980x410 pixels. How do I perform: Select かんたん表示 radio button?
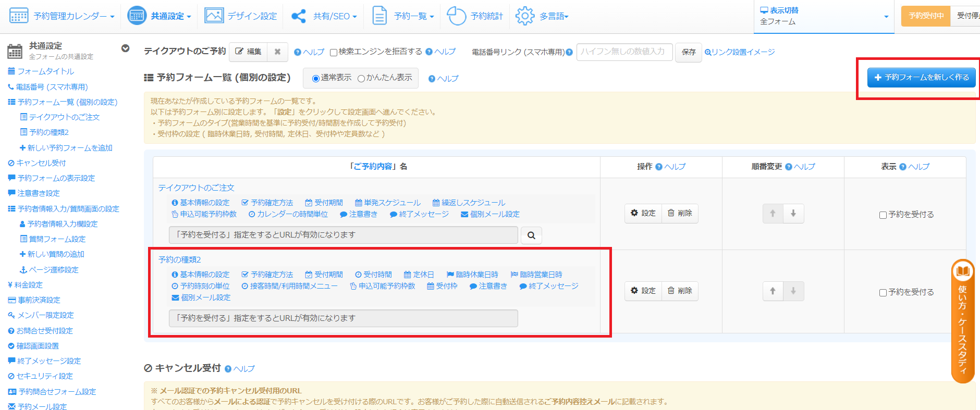tap(361, 79)
